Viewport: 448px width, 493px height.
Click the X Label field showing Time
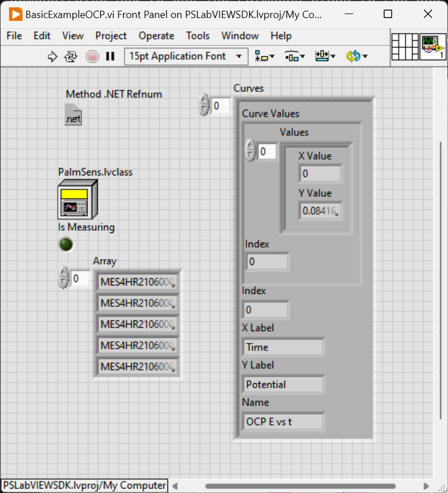284,347
